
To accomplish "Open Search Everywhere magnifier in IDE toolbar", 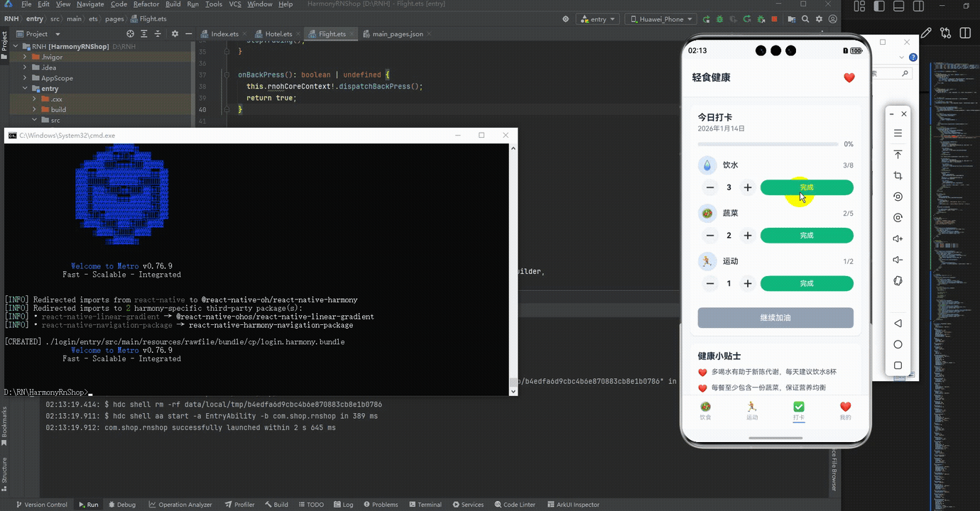I will [805, 19].
